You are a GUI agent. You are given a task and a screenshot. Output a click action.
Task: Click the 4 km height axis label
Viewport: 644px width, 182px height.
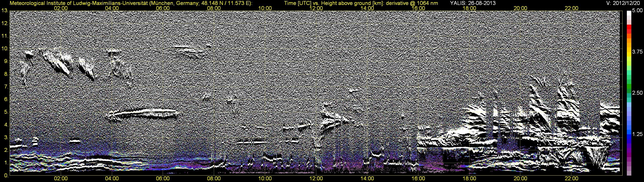pyautogui.click(x=6, y=125)
